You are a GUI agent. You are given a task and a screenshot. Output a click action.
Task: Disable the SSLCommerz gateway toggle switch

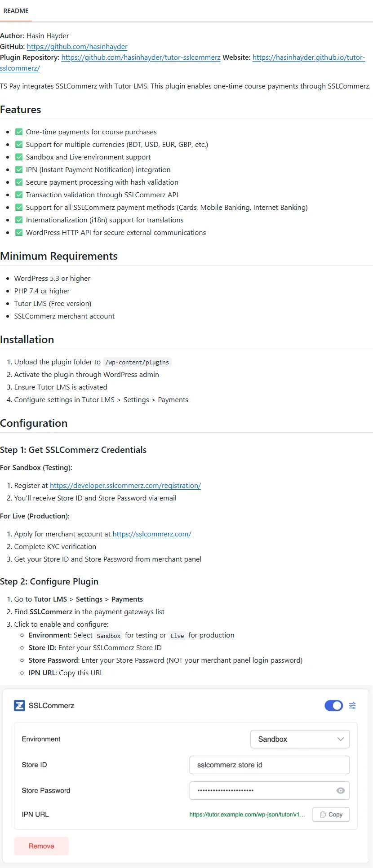[333, 705]
